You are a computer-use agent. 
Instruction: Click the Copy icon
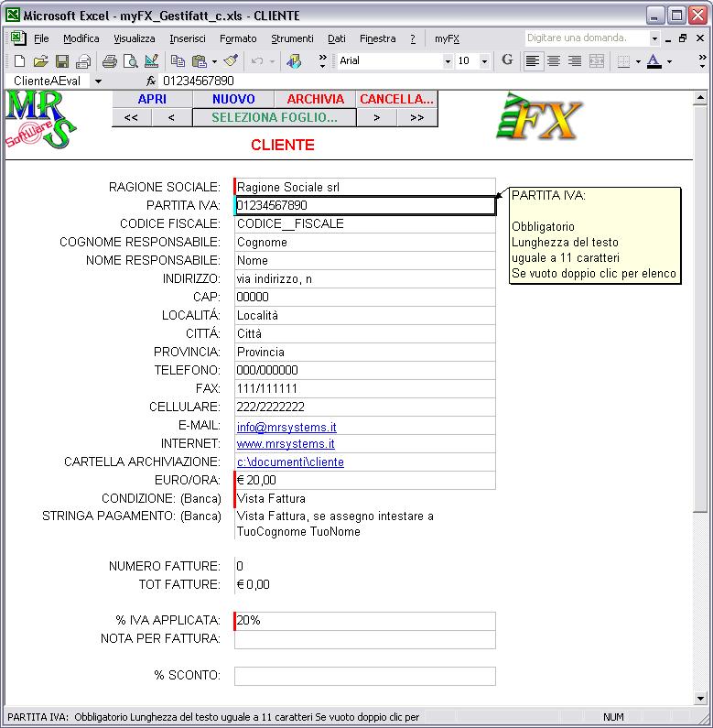click(178, 61)
